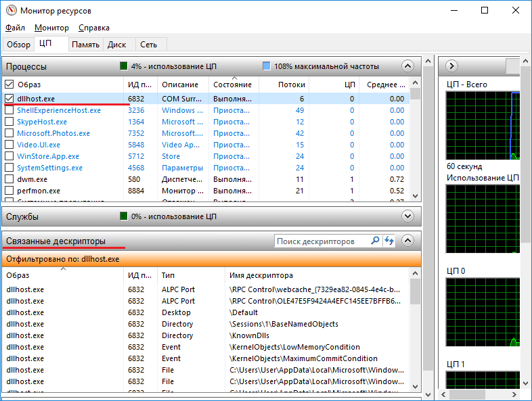Click the Отфильтровано по: dllhost.exe filter bar
Image resolution: width=532 pixels, height=401 pixels.
coord(211,259)
